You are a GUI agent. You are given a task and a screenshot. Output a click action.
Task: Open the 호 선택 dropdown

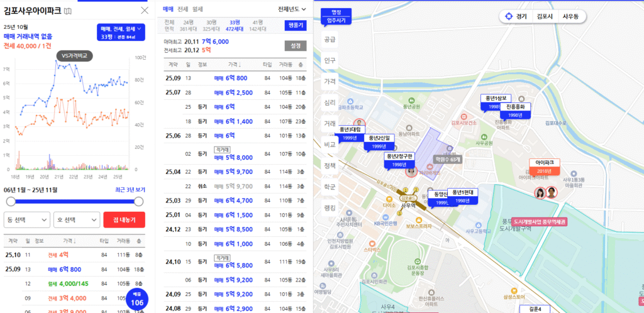click(x=77, y=220)
